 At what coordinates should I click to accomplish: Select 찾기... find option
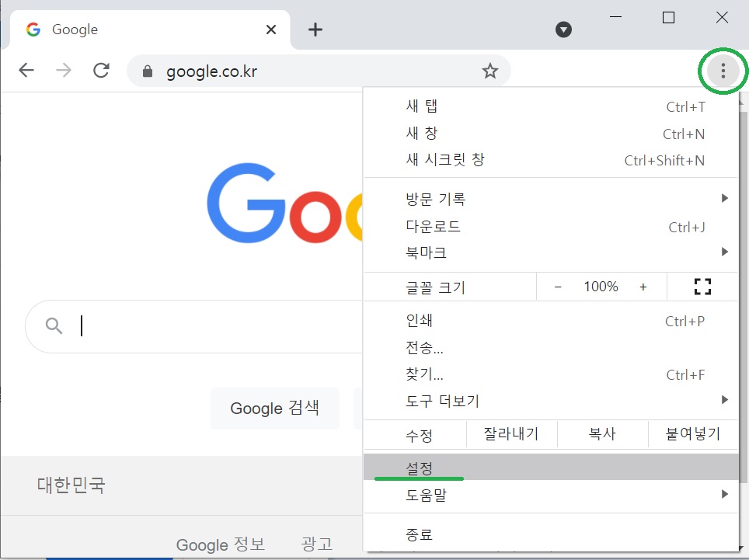(x=551, y=374)
